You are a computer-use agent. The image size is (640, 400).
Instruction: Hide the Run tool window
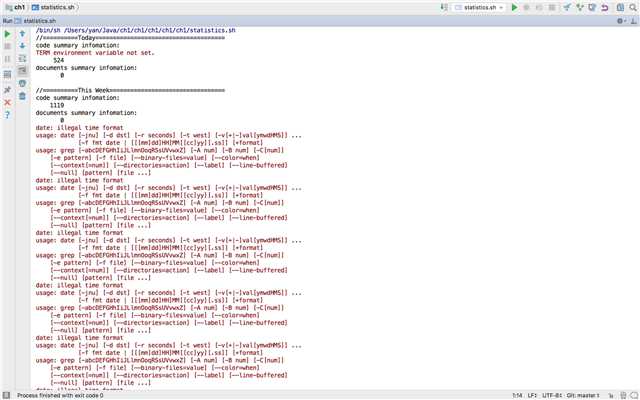click(633, 21)
